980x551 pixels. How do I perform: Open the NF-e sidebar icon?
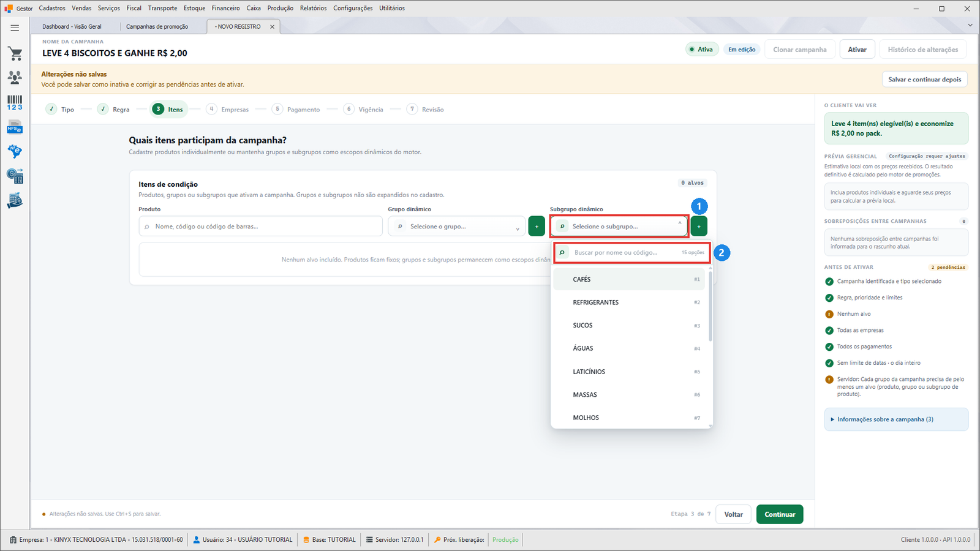pyautogui.click(x=15, y=151)
